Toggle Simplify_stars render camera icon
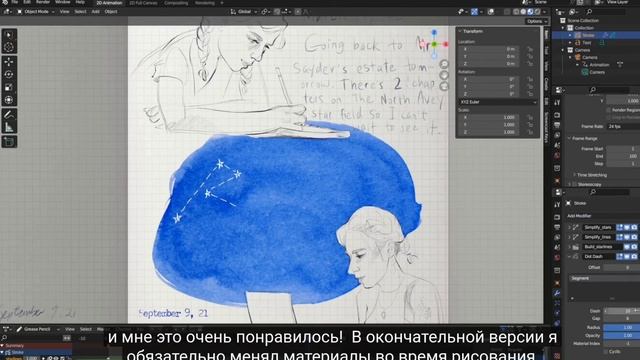This screenshot has height=360, width=640. click(634, 227)
